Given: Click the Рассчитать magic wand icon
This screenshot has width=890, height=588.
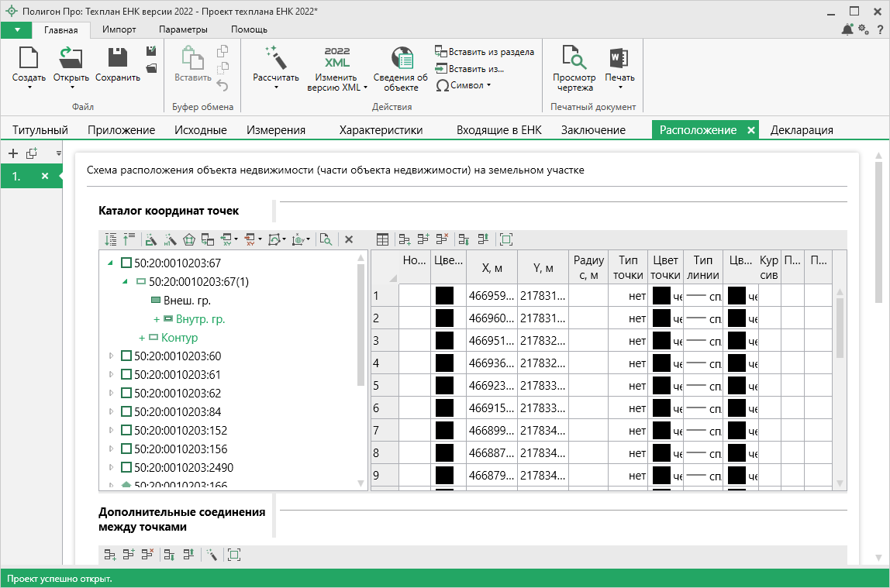Looking at the screenshot, I should coord(275,58).
